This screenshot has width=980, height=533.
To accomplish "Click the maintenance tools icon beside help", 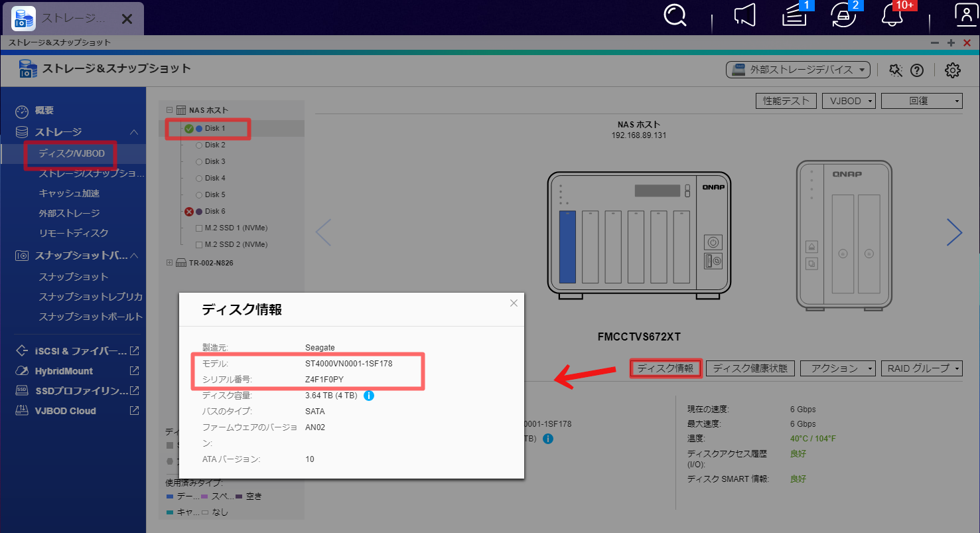I will click(896, 70).
